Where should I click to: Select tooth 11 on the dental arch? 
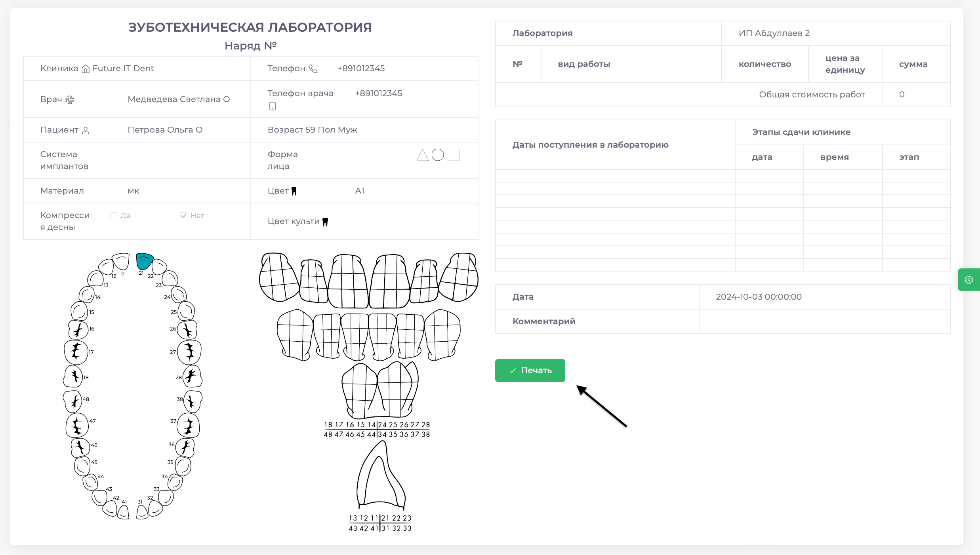pos(121,261)
